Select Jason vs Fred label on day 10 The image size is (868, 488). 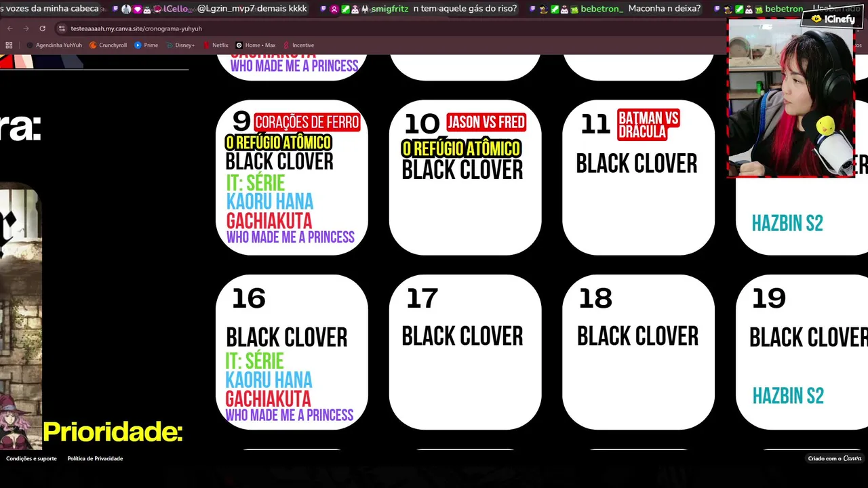[x=486, y=123]
